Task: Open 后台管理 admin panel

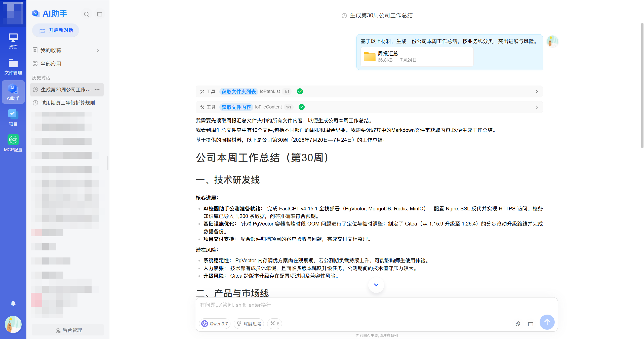Action: (68, 330)
